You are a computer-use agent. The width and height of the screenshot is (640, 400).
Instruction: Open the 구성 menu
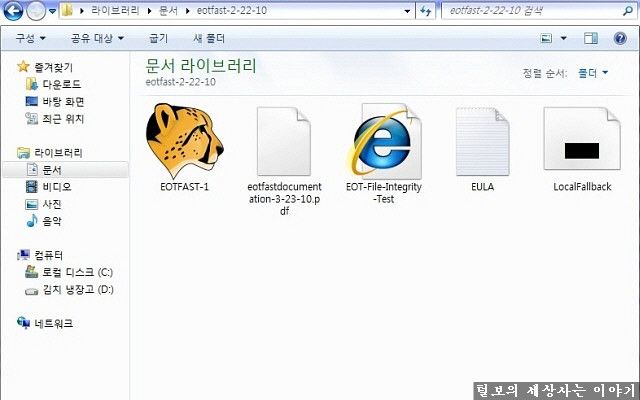click(x=30, y=38)
